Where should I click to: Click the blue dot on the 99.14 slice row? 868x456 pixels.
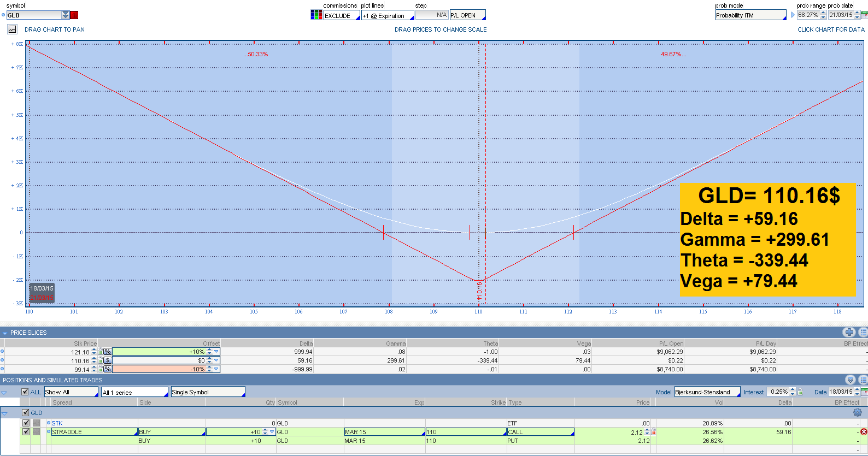click(2, 369)
